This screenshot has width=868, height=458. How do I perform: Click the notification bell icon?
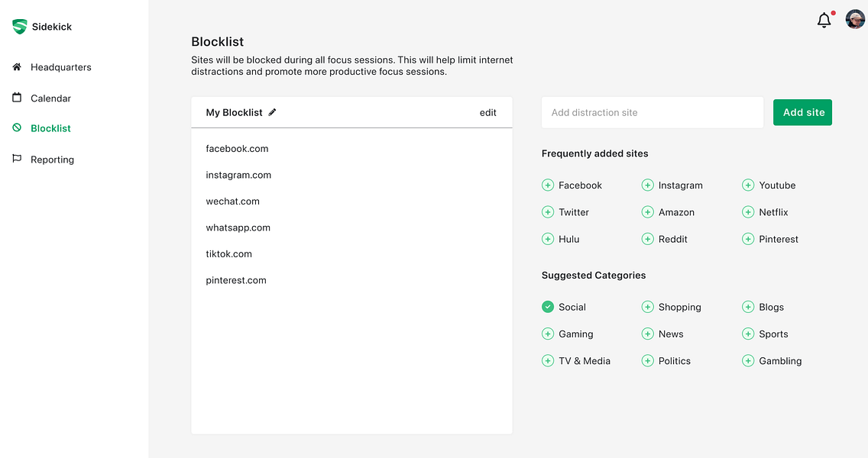824,21
